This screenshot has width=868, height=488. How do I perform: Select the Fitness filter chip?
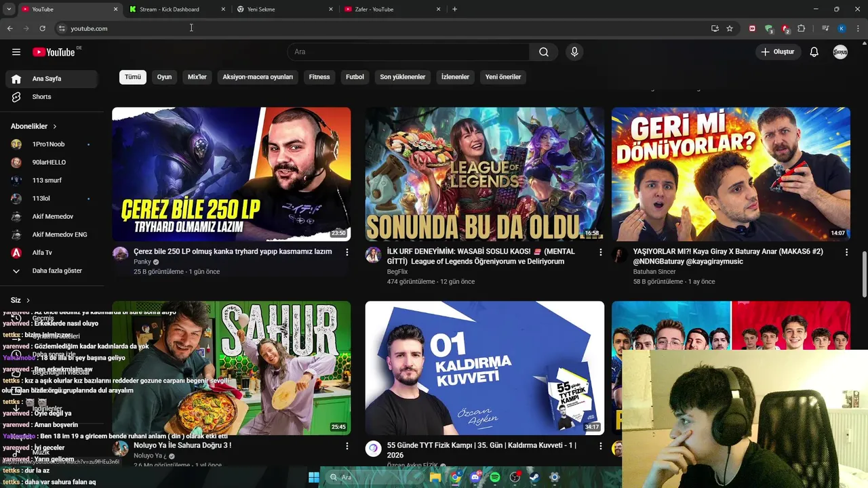point(319,77)
